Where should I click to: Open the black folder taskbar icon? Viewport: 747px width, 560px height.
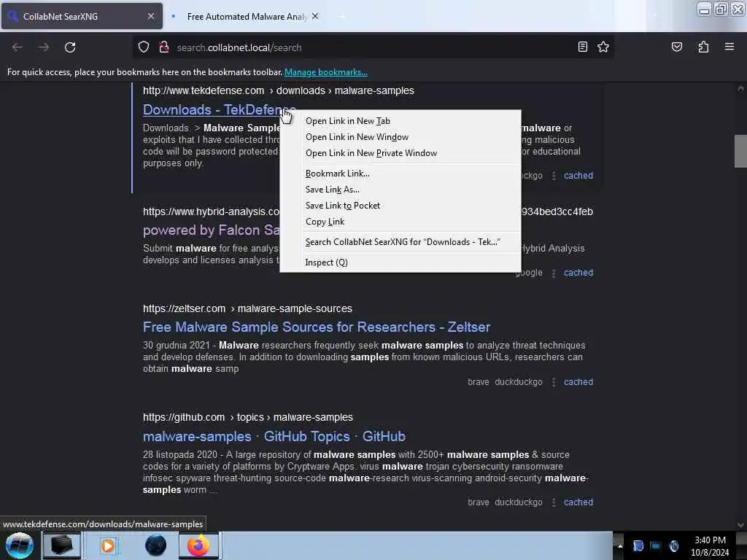tap(62, 545)
